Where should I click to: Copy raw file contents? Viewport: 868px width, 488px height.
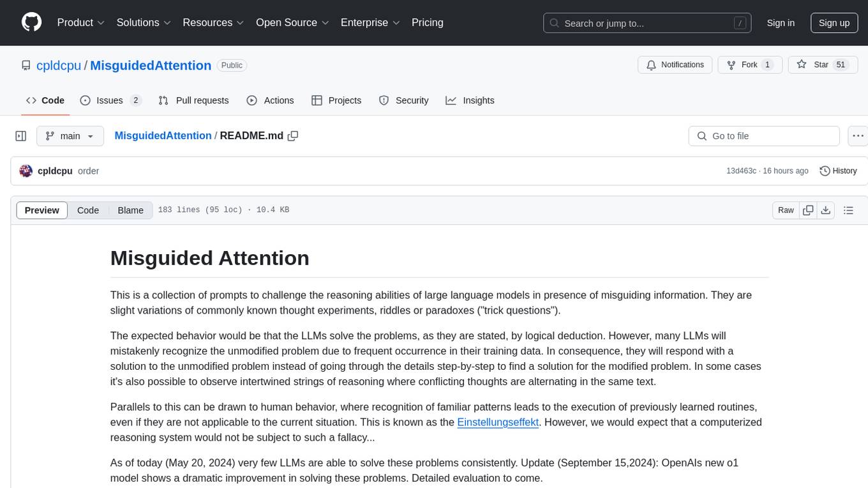pos(808,210)
